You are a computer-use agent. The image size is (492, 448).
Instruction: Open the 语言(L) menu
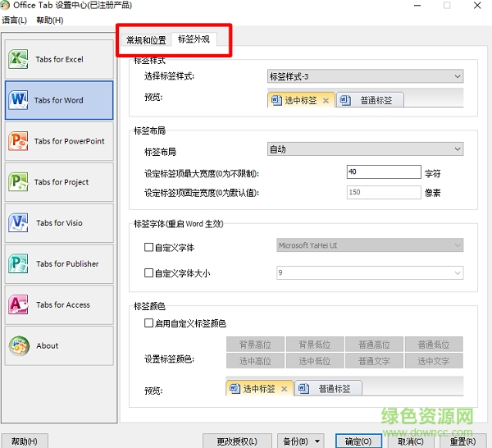(x=14, y=21)
